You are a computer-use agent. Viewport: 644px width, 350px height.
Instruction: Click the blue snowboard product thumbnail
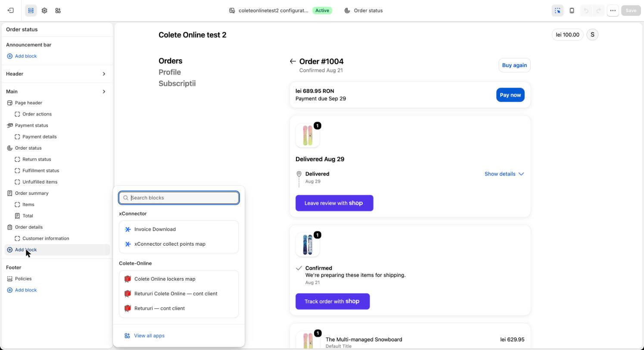308,245
